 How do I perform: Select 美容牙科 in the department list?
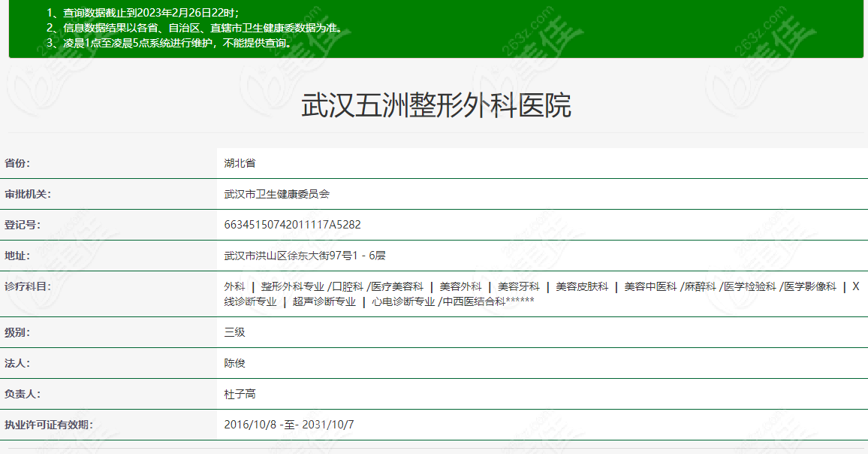click(x=519, y=286)
